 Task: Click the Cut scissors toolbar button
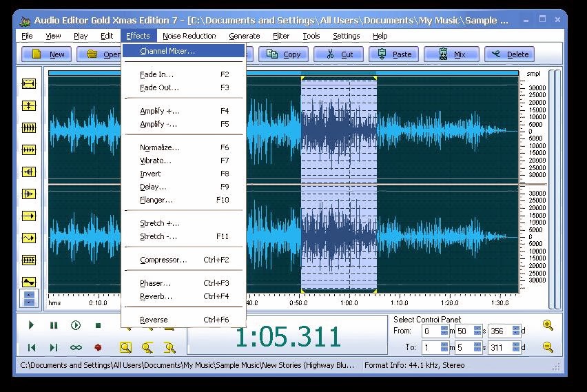click(x=338, y=54)
